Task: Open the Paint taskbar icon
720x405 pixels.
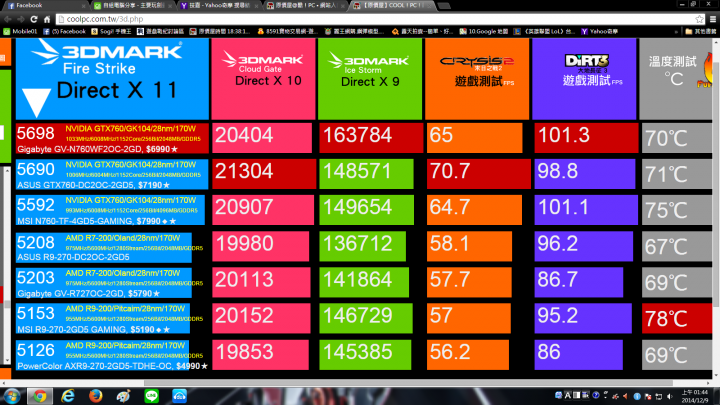Action: [123, 396]
